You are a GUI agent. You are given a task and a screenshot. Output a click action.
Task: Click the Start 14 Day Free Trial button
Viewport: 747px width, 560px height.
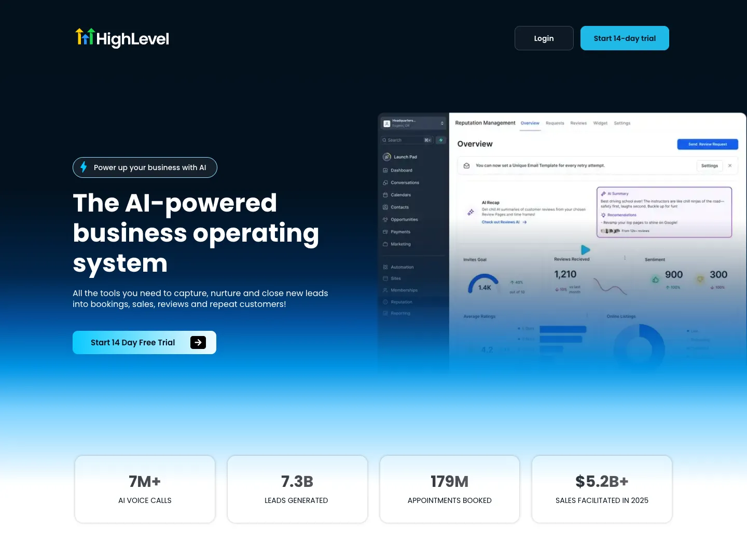144,342
